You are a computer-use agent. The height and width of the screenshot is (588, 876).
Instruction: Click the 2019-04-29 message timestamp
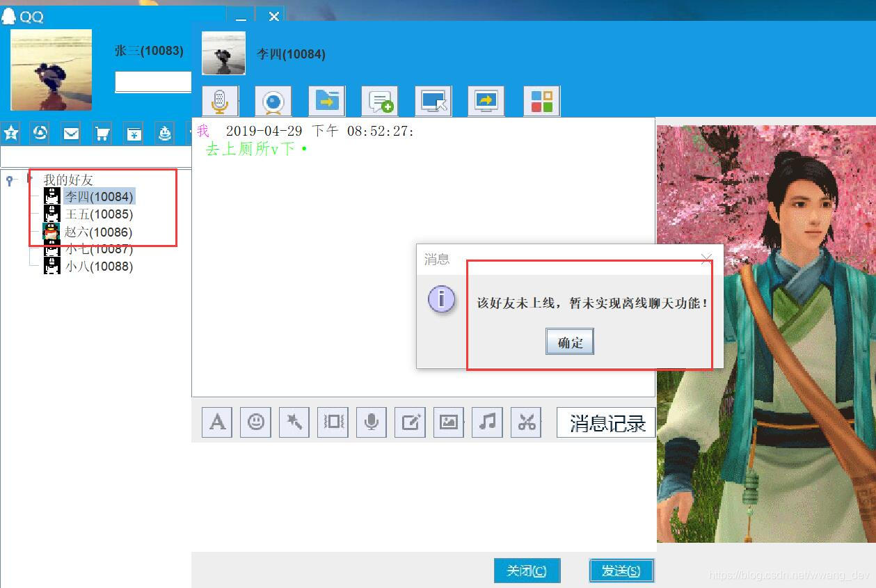320,131
